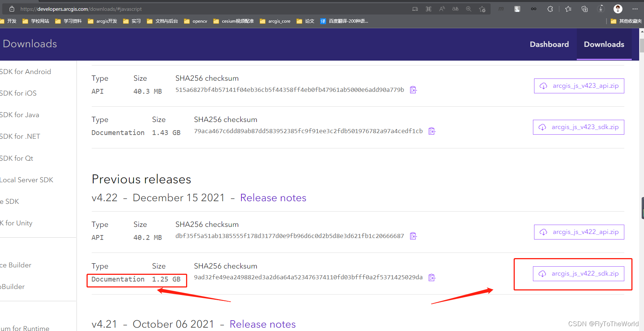
Task: Open the opencv bookmarks folder
Action: pyautogui.click(x=195, y=21)
